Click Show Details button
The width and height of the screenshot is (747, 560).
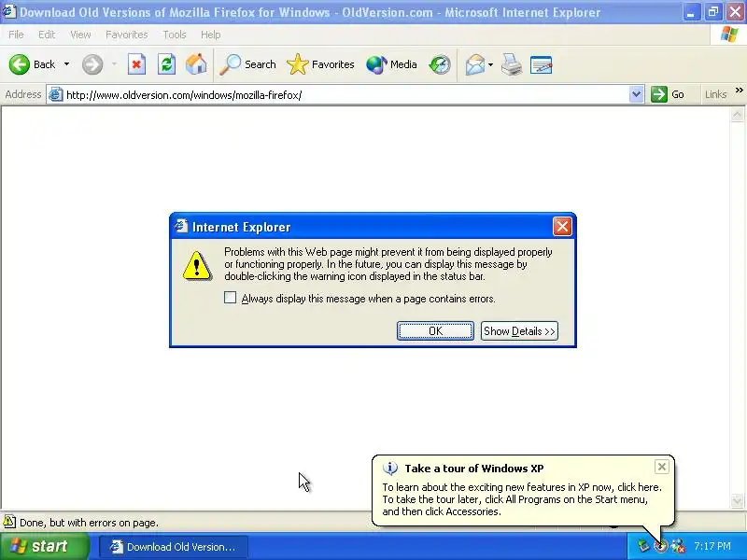tap(519, 331)
